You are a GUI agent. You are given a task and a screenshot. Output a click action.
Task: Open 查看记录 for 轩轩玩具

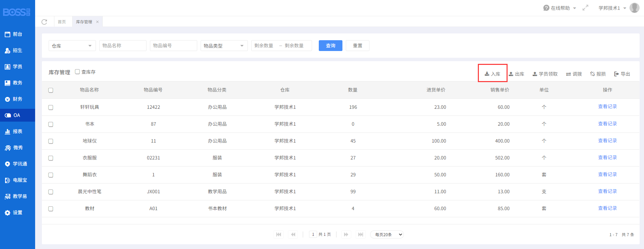(607, 106)
